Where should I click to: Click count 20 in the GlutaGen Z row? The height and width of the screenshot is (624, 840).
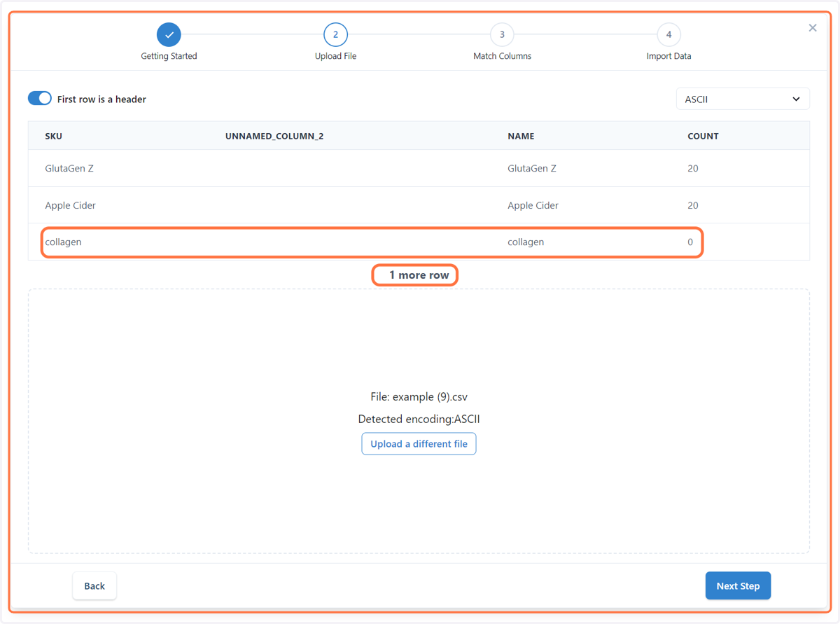pos(693,168)
